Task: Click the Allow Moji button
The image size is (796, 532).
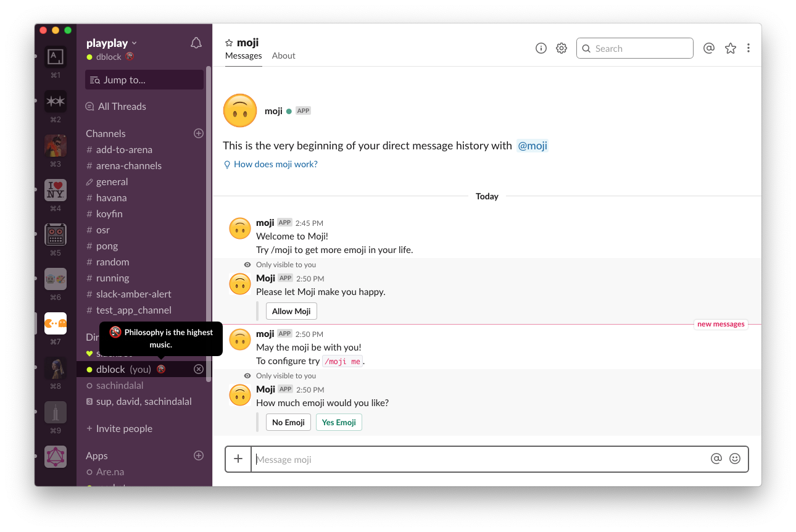Action: pyautogui.click(x=291, y=311)
